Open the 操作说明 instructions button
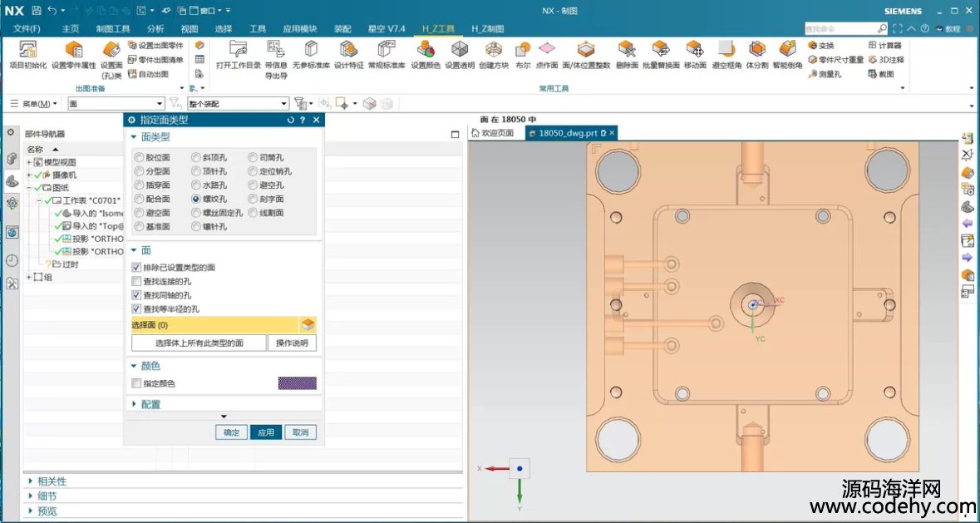This screenshot has width=980, height=523. point(292,343)
